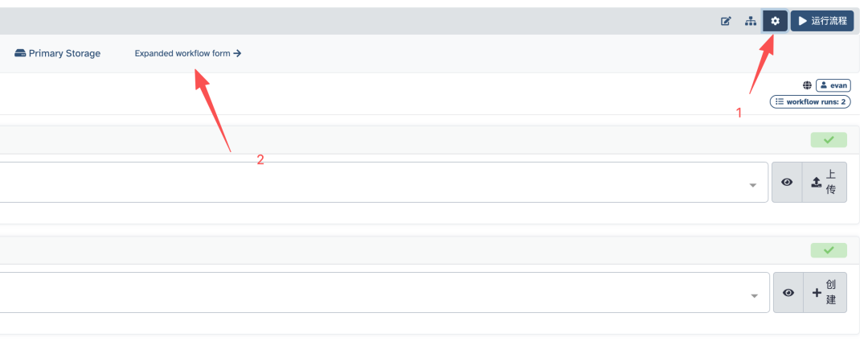Toggle eye view next to 创建 button
The width and height of the screenshot is (868, 342).
pos(788,293)
